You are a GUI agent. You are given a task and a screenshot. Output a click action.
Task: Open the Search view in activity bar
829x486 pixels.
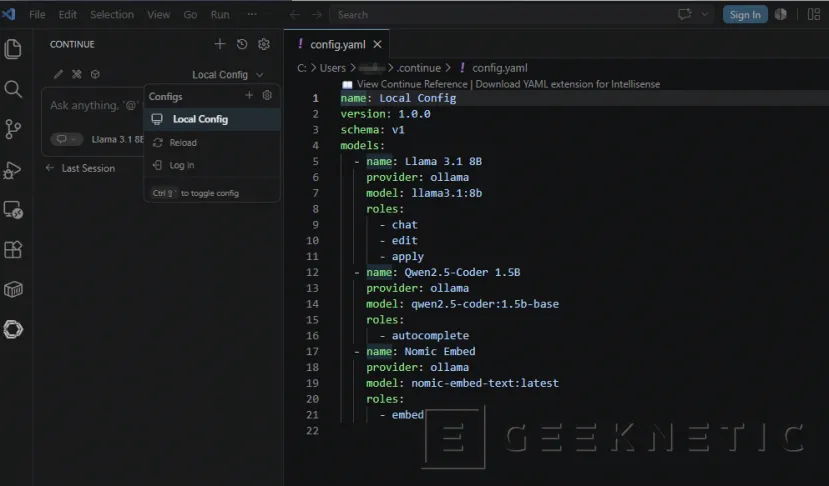13,89
